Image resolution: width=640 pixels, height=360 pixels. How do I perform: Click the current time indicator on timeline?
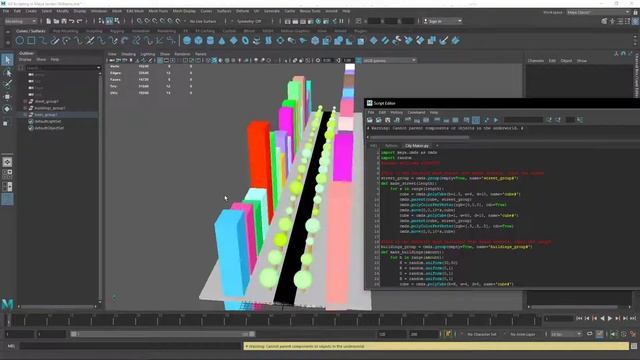point(8,319)
